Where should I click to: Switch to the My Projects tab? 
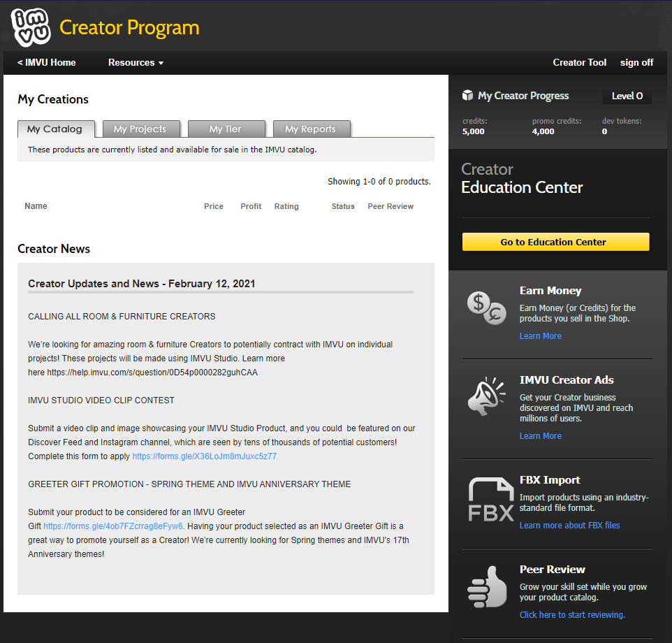141,129
